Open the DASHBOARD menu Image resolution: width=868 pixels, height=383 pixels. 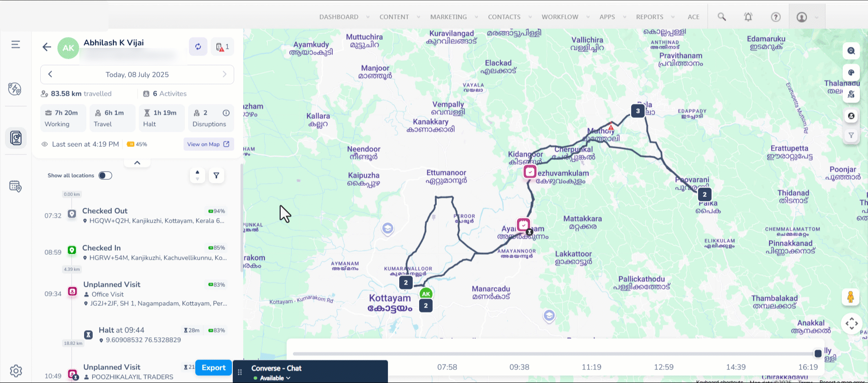(x=339, y=17)
